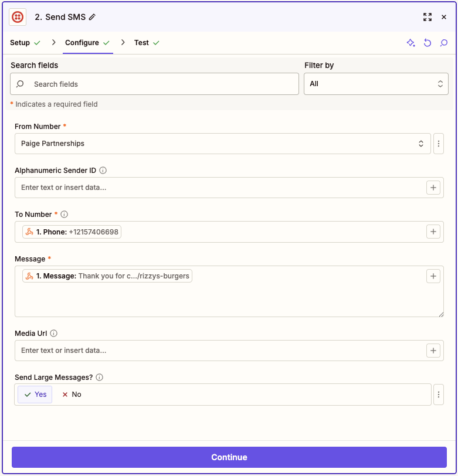Click the pencil icon to rename step
The image size is (458, 476).
92,17
